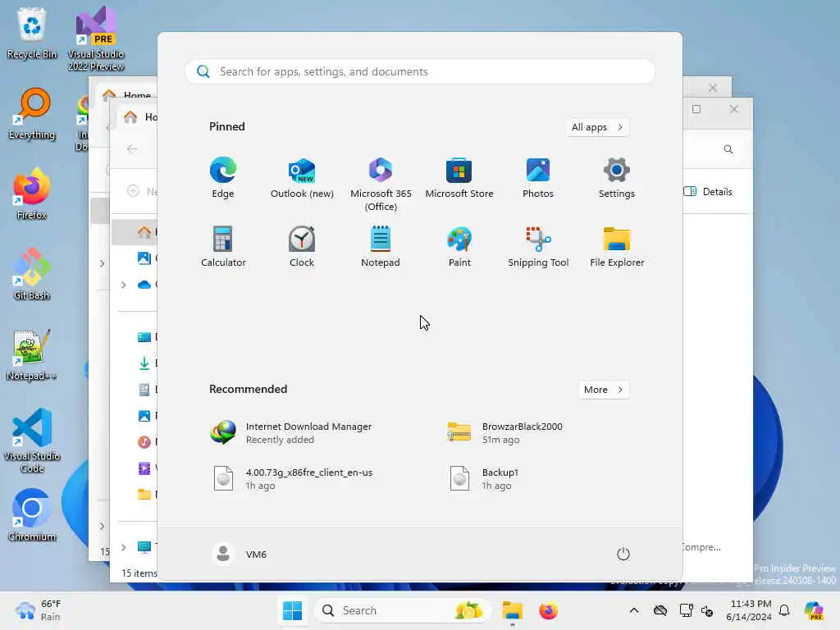This screenshot has height=630, width=840.
Task: Show hidden tray icons chevron
Action: click(634, 610)
